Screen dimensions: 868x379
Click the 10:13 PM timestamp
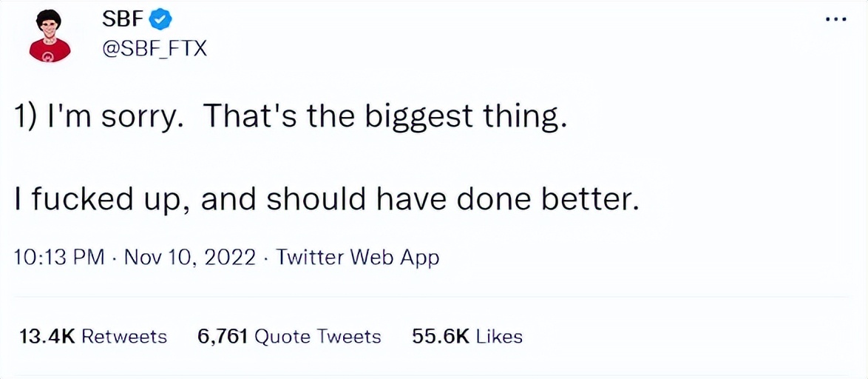point(59,258)
